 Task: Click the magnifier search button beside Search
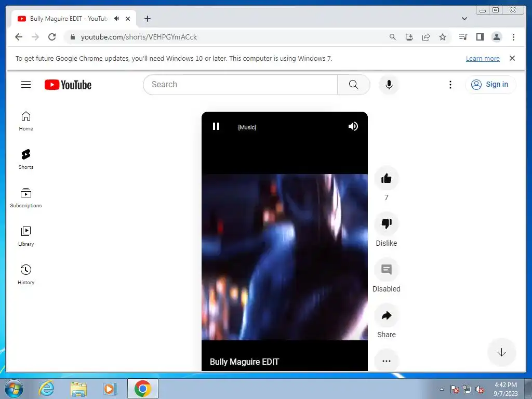353,85
